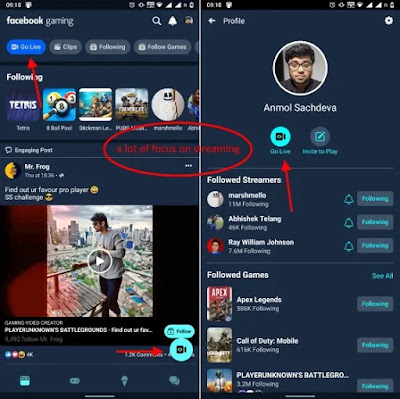
Task: Open the 'Call of Duty: Mobile' title
Action: (x=267, y=341)
